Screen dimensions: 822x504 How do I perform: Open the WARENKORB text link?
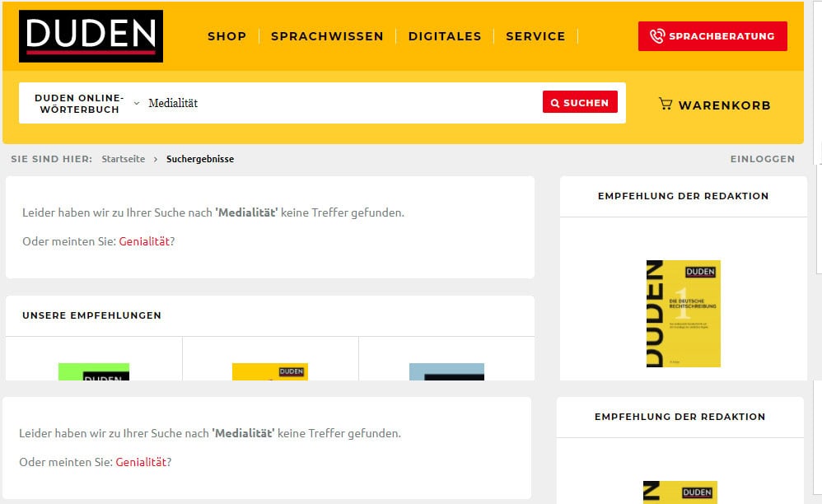tap(725, 105)
